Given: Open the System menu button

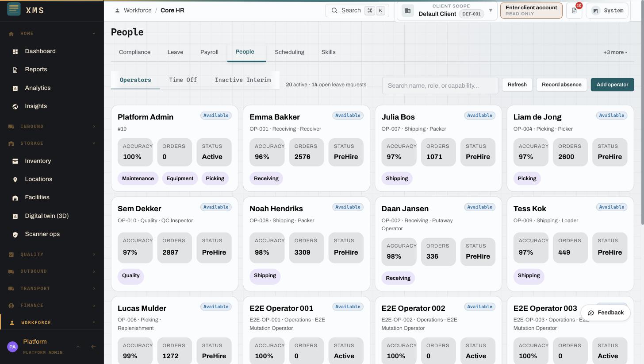Looking at the screenshot, I should pyautogui.click(x=607, y=11).
